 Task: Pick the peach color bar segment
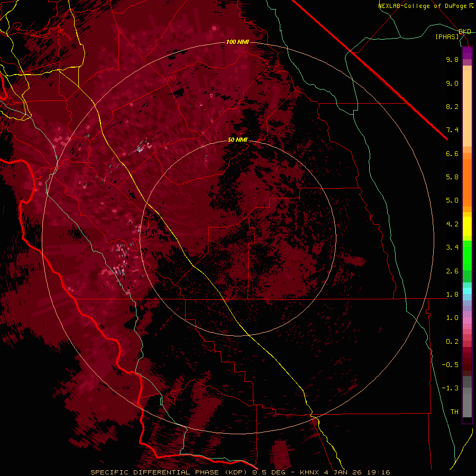(x=467, y=108)
